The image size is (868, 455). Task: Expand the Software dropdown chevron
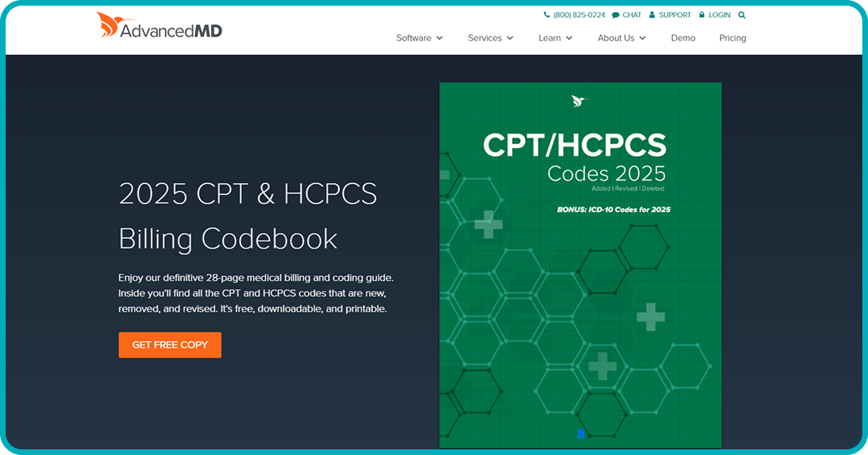439,38
